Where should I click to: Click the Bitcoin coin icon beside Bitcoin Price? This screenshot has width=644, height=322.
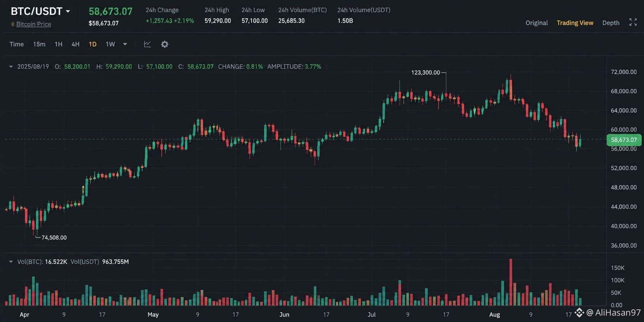coord(13,24)
